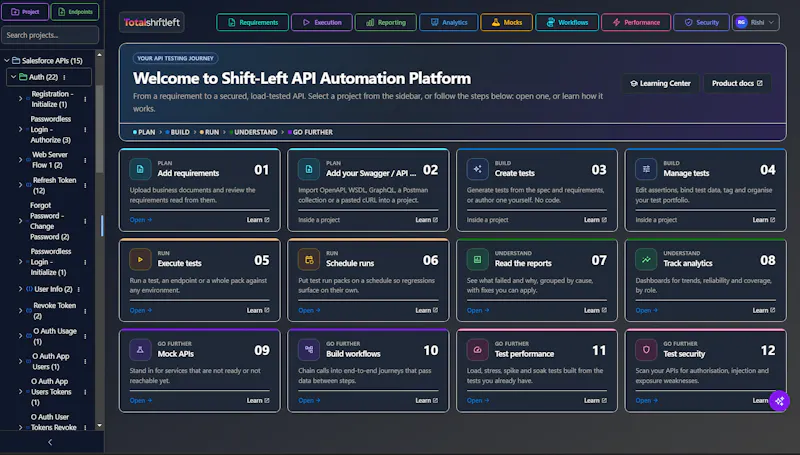
Task: Open options menu for Web Server Flow 1
Action: tap(85, 160)
